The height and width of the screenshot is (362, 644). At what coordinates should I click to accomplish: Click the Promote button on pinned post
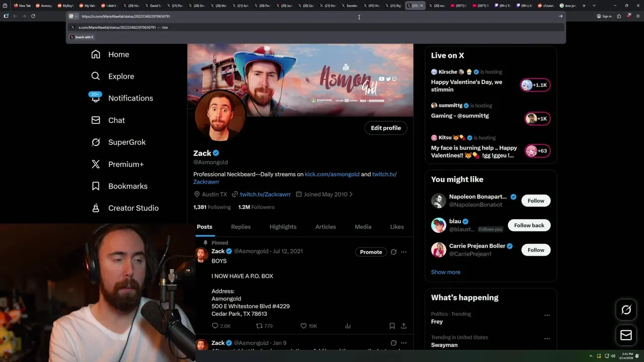(371, 252)
